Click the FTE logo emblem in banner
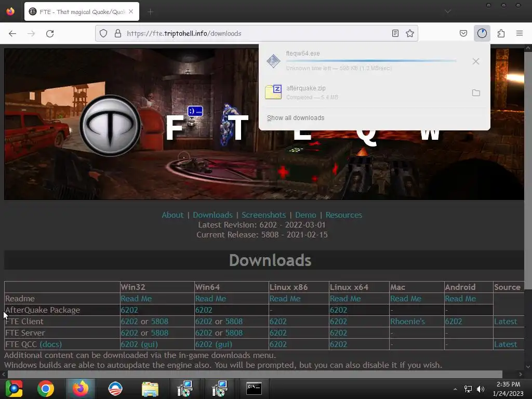The width and height of the screenshot is (532, 399). 110,126
